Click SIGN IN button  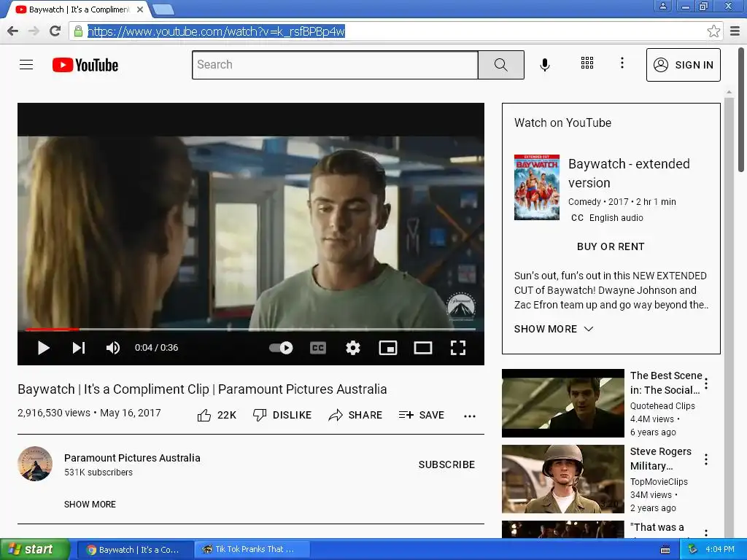click(x=683, y=65)
